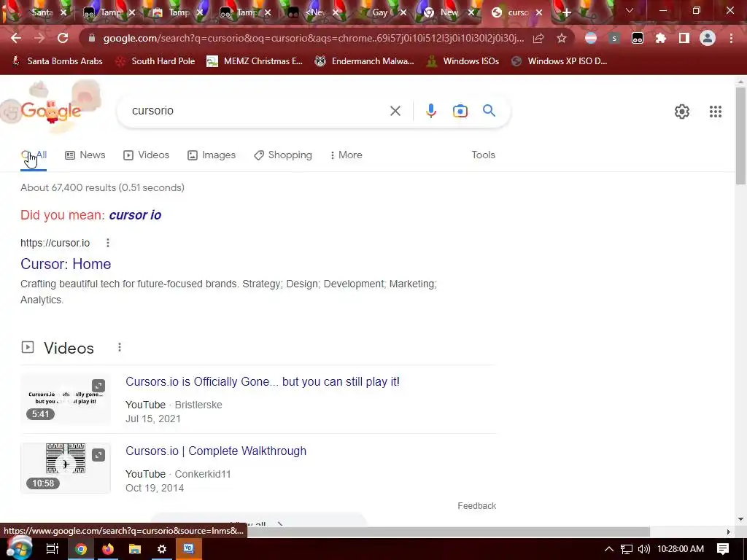Start voice search with microphone icon

coord(430,111)
